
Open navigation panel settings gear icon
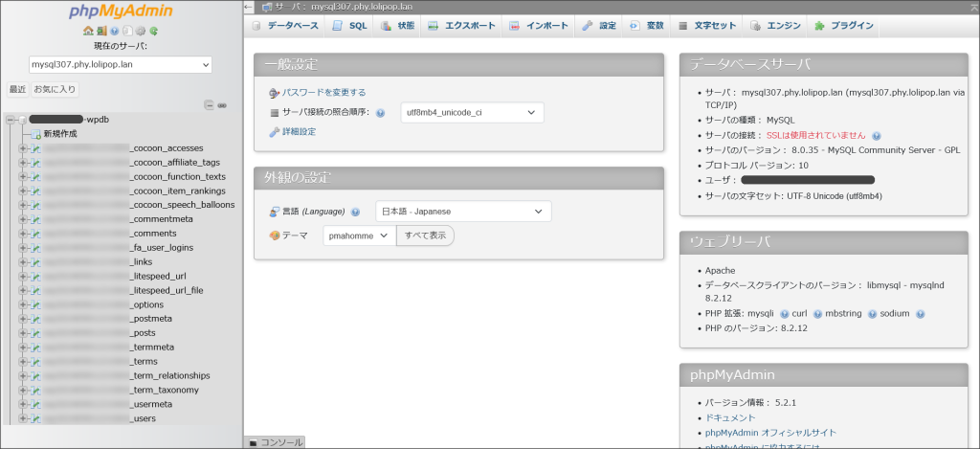[141, 31]
